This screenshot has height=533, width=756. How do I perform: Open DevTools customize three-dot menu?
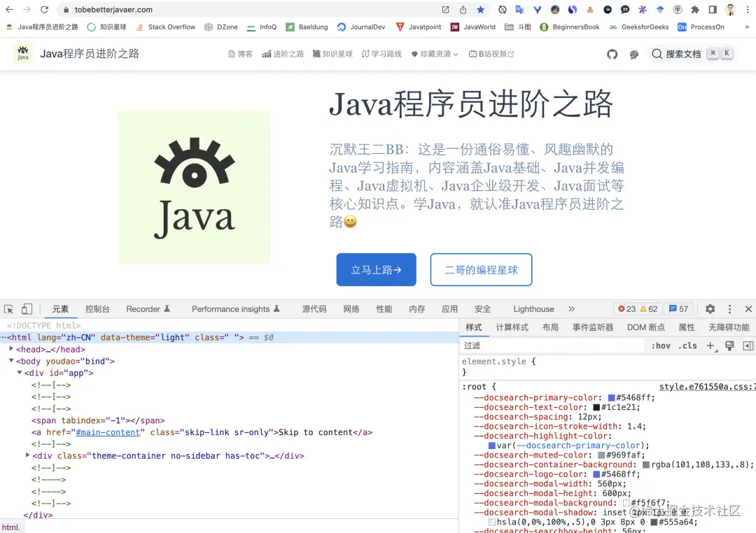click(729, 309)
